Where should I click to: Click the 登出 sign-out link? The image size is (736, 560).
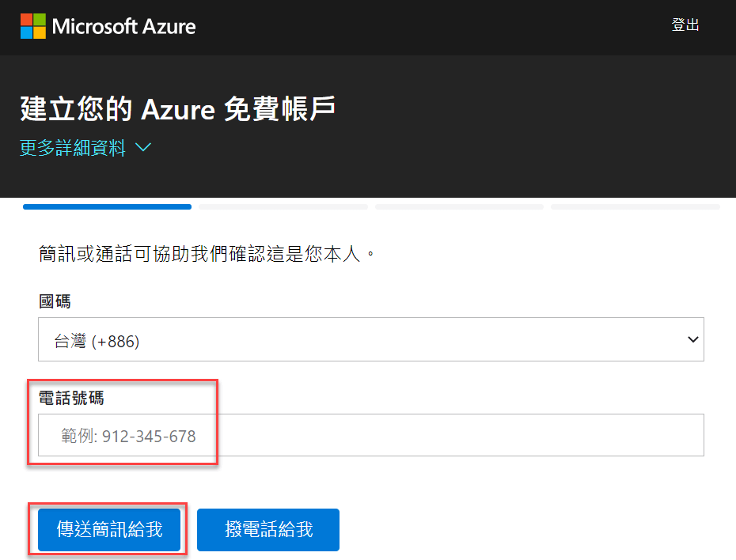[x=685, y=25]
